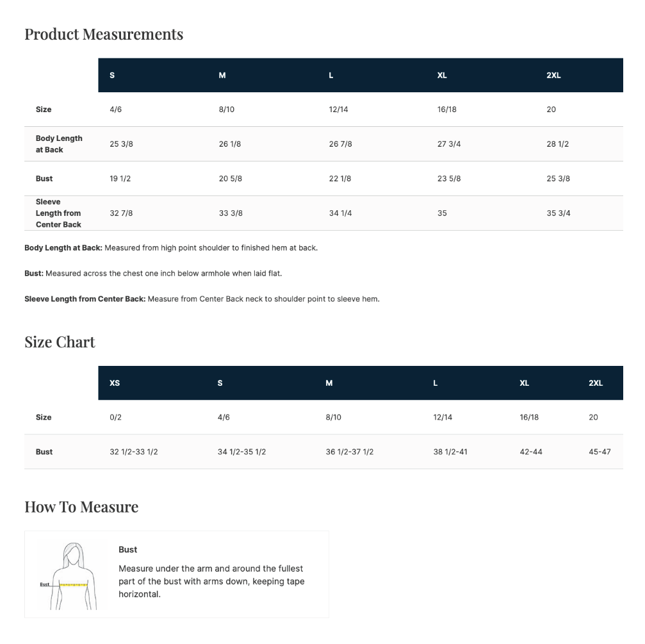This screenshot has width=645, height=644.
Task: Select the 35 3/4 sleeve length value
Action: pos(558,213)
